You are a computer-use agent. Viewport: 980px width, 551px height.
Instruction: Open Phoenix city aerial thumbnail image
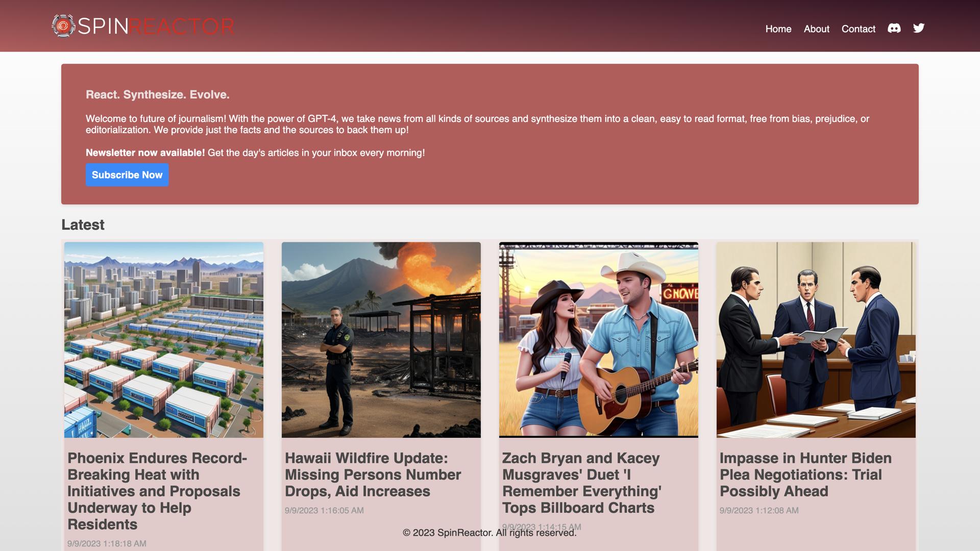tap(164, 340)
